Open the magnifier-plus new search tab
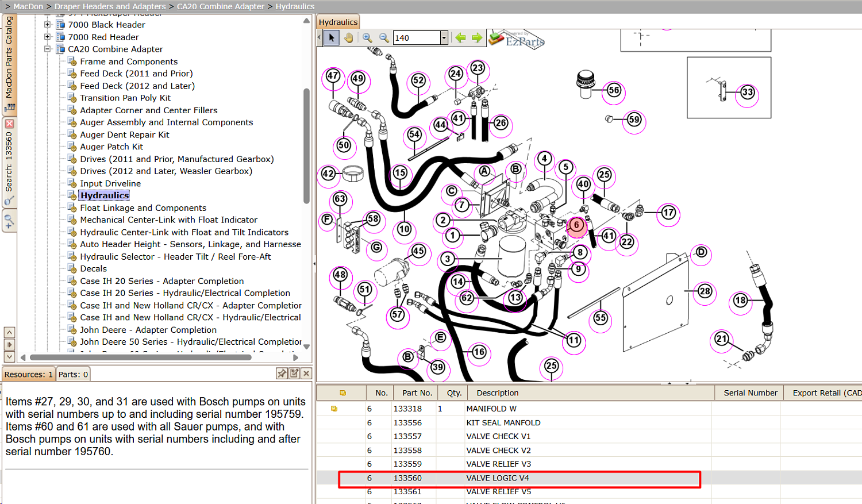The height and width of the screenshot is (504, 862). [9, 221]
